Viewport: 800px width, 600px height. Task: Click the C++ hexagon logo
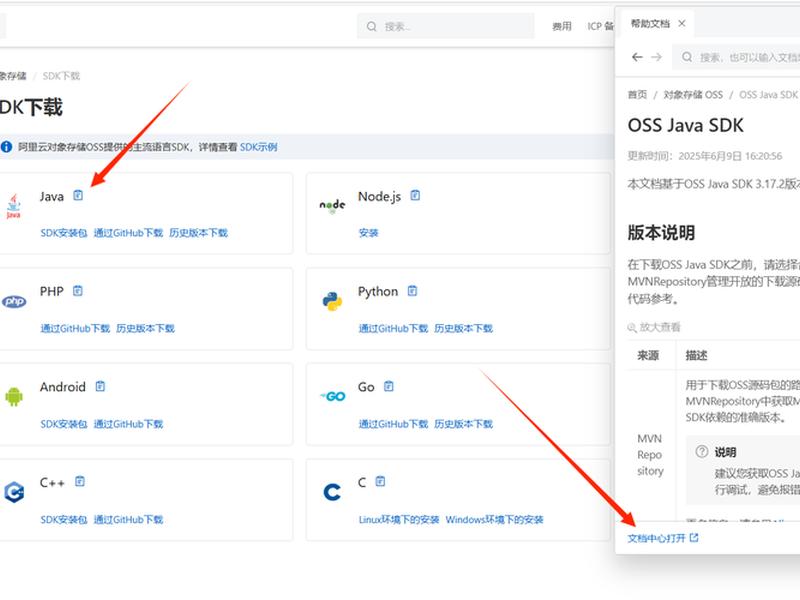[14, 492]
